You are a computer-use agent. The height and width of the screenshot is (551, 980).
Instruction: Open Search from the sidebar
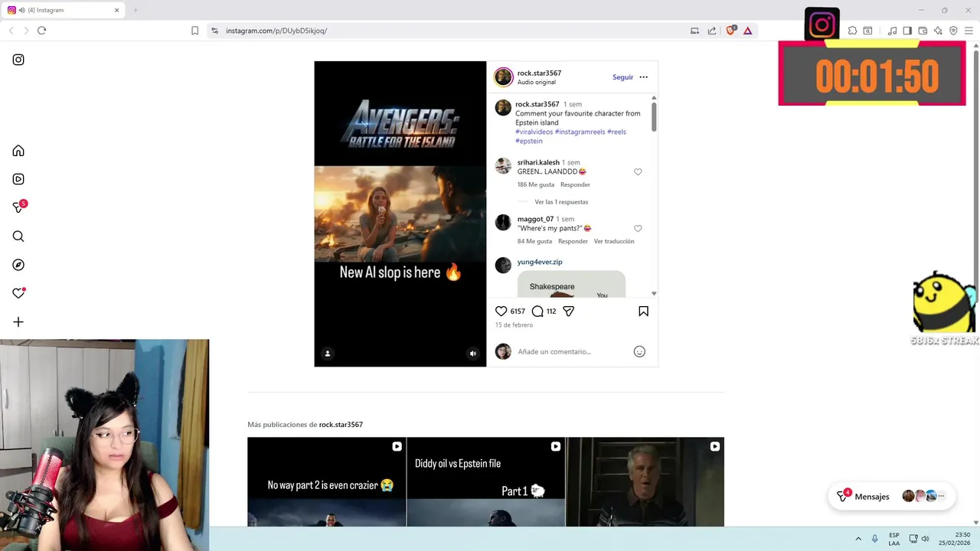click(18, 236)
